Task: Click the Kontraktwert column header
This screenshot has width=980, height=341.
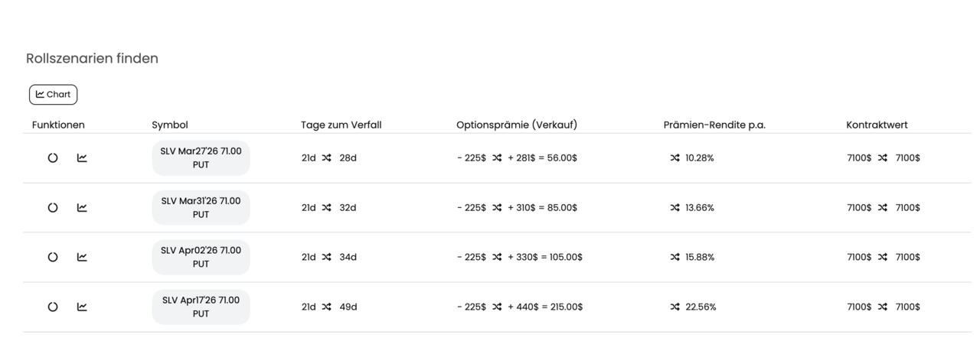Action: [877, 125]
